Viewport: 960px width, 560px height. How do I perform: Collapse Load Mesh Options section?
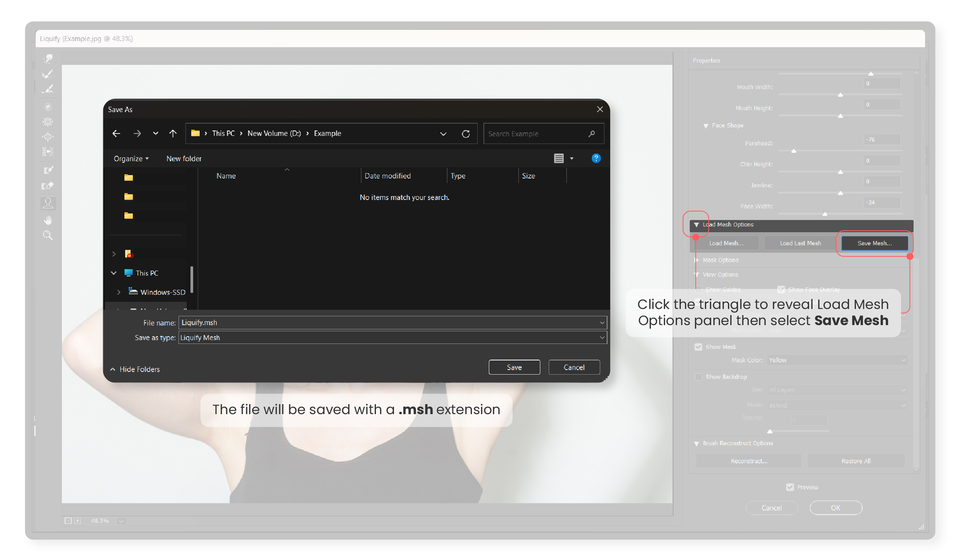coord(696,225)
